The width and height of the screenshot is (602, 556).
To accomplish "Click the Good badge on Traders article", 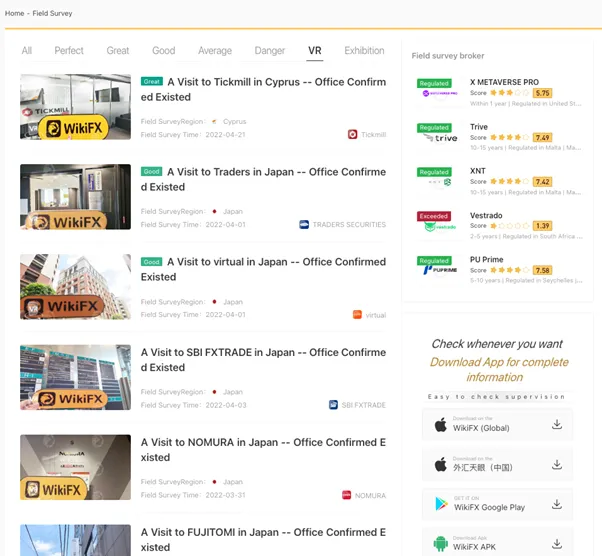I will 152,171.
